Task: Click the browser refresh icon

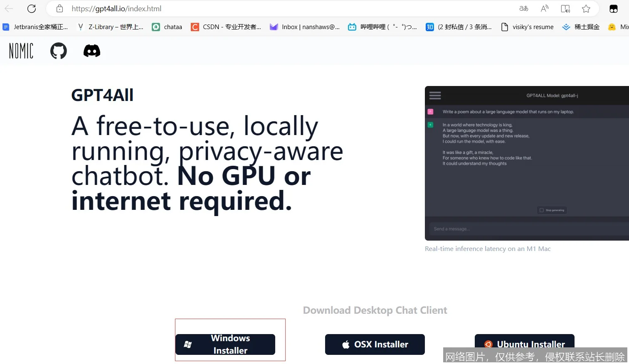Action: [32, 9]
